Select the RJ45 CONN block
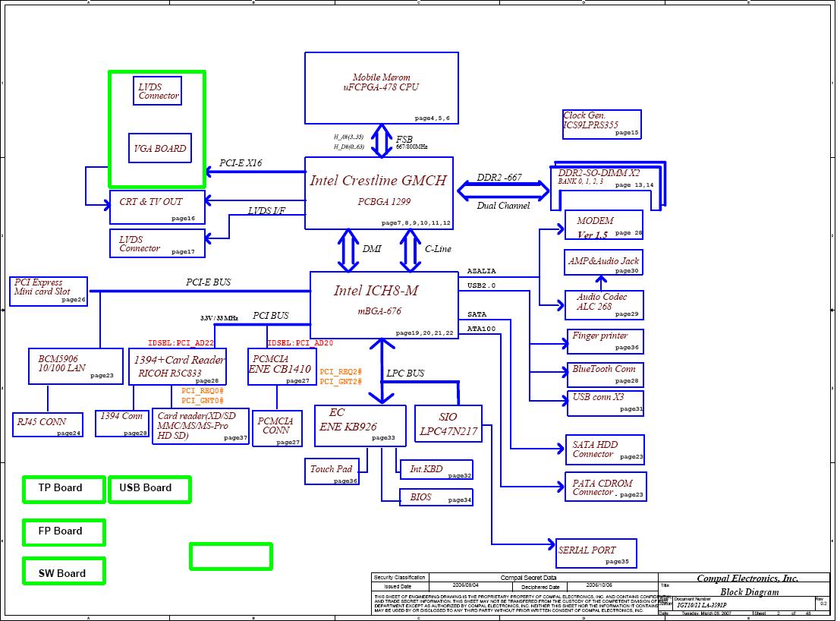Screen dimensions: 840x621 pos(48,424)
